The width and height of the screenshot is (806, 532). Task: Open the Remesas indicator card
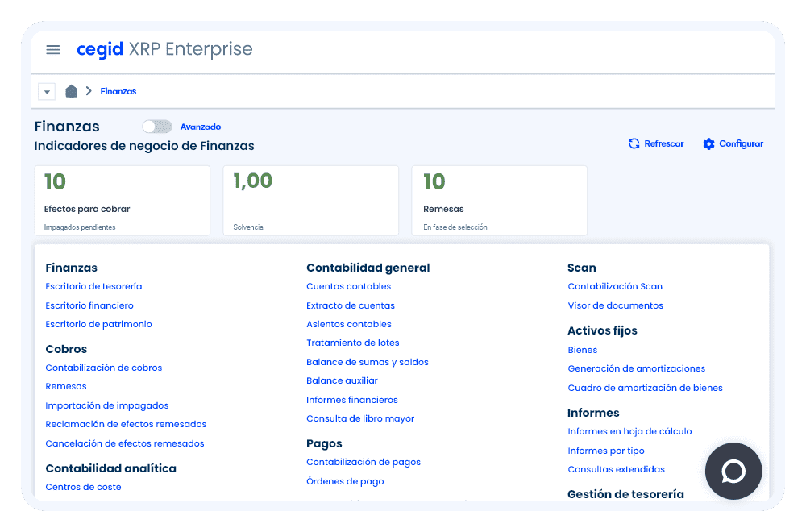point(499,201)
